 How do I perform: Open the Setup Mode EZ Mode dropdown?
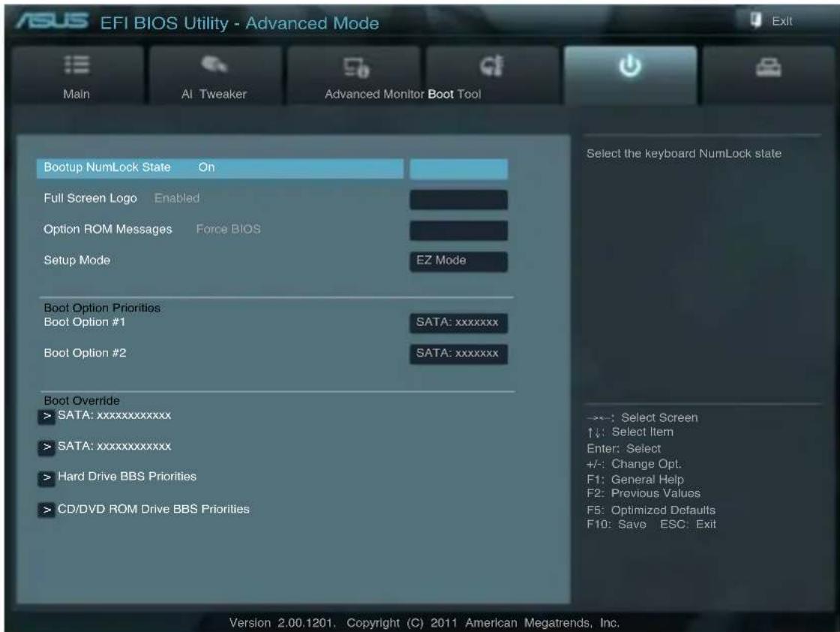point(458,262)
